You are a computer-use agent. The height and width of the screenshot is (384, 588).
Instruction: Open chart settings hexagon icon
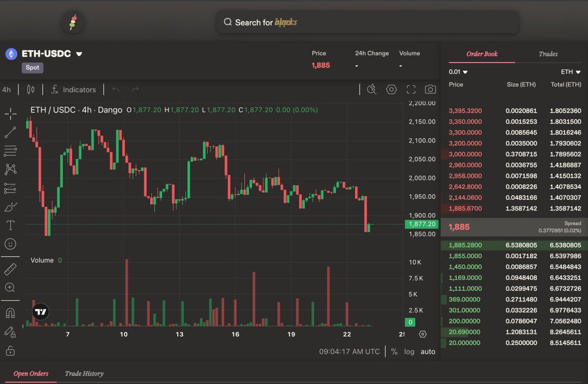tap(391, 89)
